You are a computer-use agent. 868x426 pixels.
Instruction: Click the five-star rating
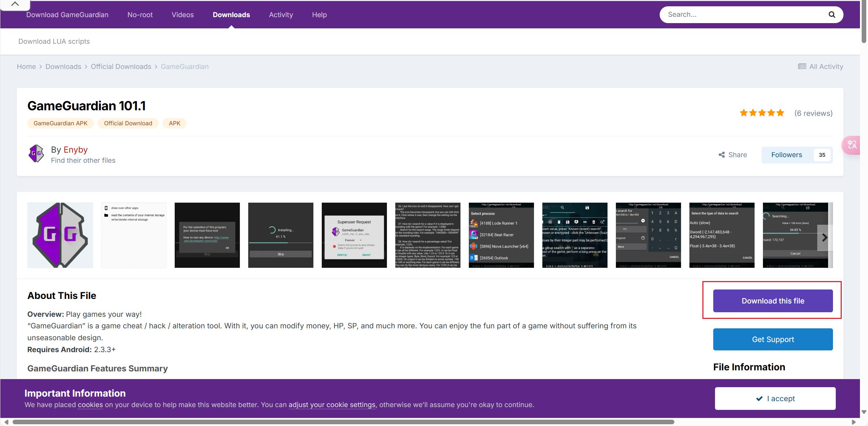click(x=762, y=113)
